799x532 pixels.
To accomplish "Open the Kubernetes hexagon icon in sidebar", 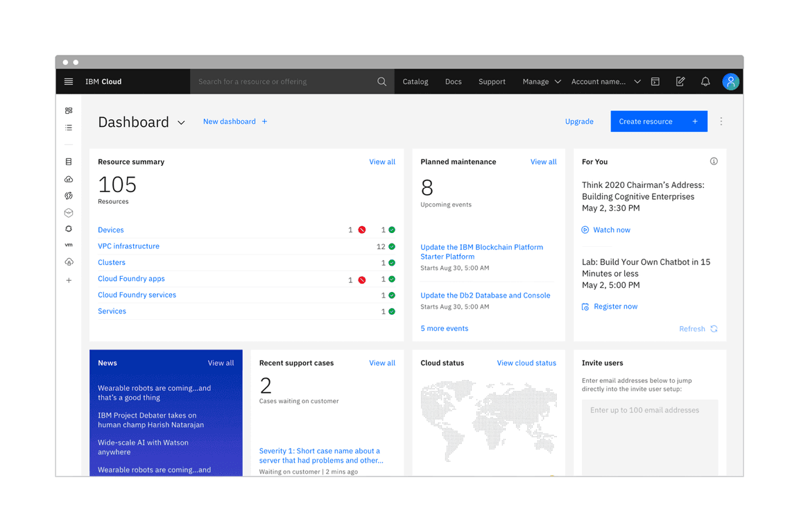I will (68, 212).
